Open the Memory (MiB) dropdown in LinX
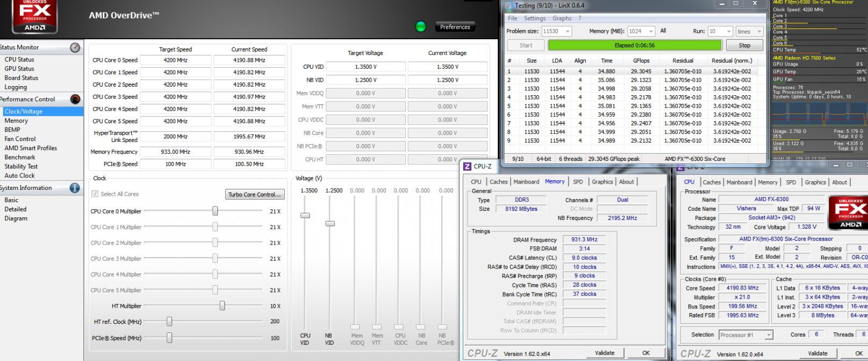 [x=650, y=31]
